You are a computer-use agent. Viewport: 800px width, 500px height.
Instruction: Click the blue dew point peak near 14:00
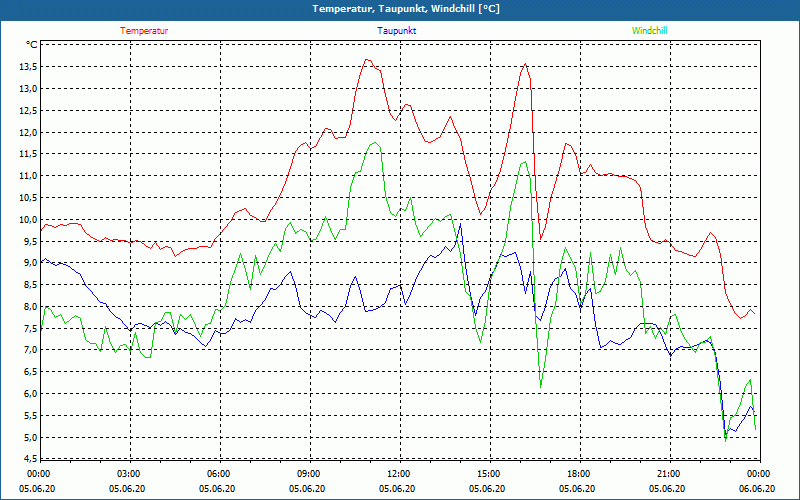pyautogui.click(x=461, y=223)
